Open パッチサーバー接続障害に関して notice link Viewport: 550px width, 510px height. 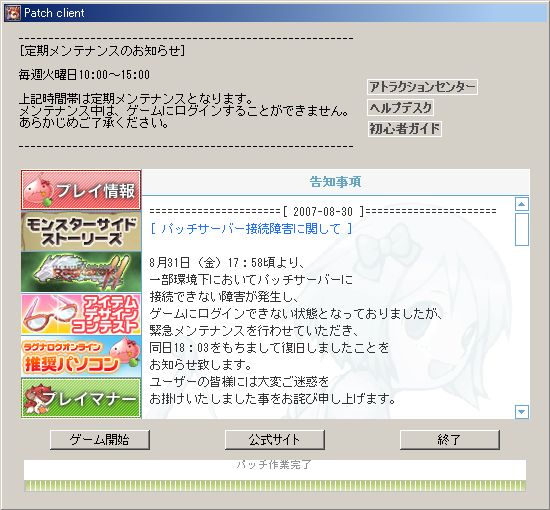click(251, 229)
